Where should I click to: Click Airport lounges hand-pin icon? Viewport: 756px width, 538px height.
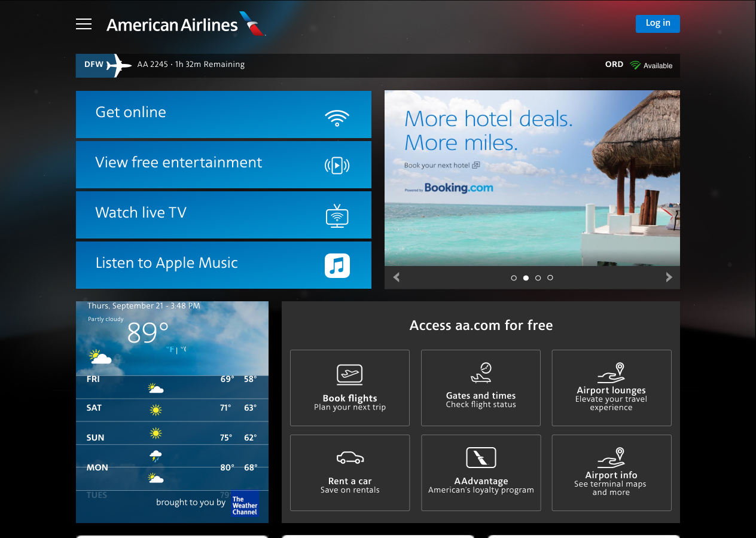611,372
